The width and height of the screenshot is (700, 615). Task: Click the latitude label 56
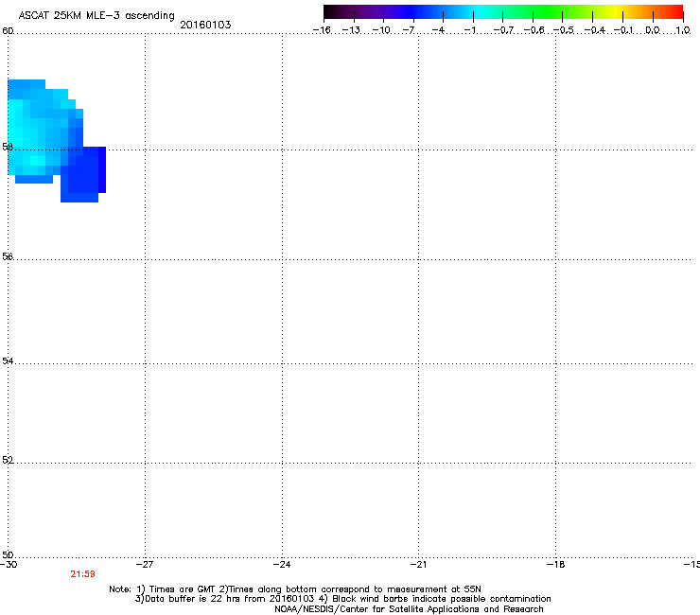8,256
